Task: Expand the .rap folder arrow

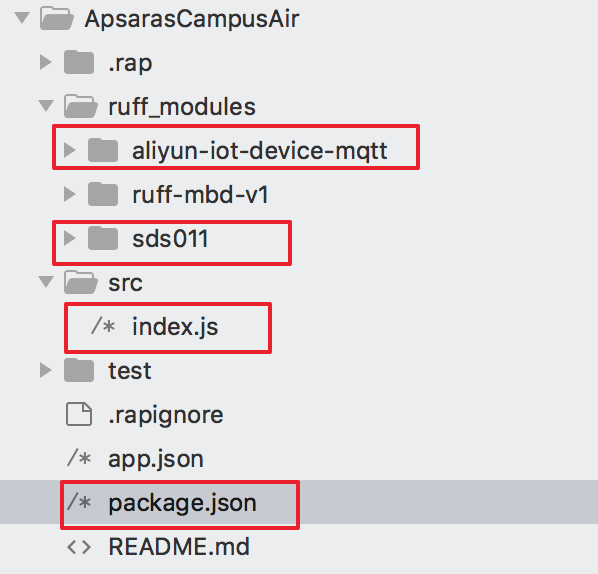Action: [46, 62]
